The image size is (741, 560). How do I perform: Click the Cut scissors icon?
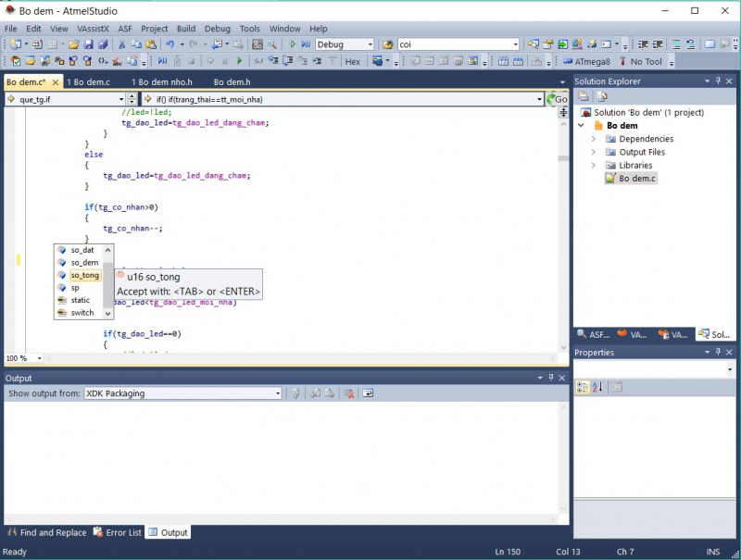[x=120, y=44]
